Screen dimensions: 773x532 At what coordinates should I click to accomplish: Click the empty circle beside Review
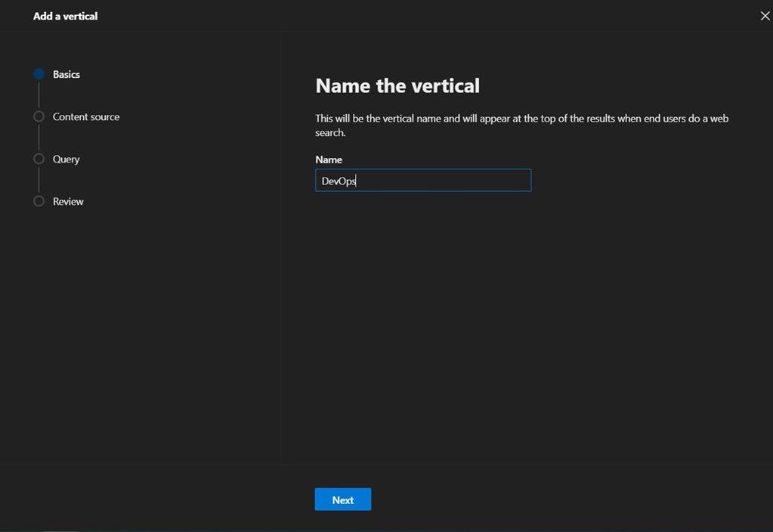click(39, 201)
